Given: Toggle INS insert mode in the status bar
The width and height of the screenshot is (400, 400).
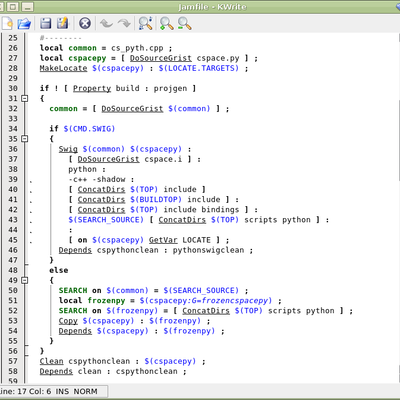Looking at the screenshot, I should (62, 391).
